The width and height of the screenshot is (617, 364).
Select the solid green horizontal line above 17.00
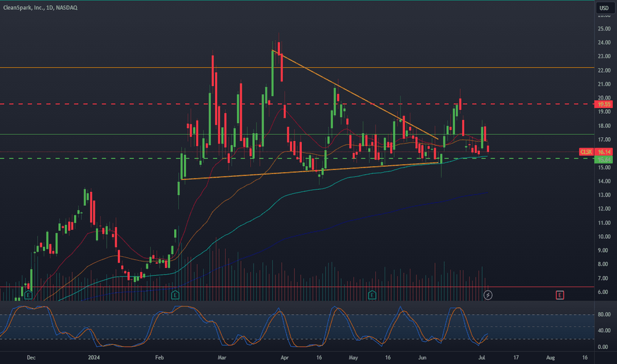click(x=297, y=134)
